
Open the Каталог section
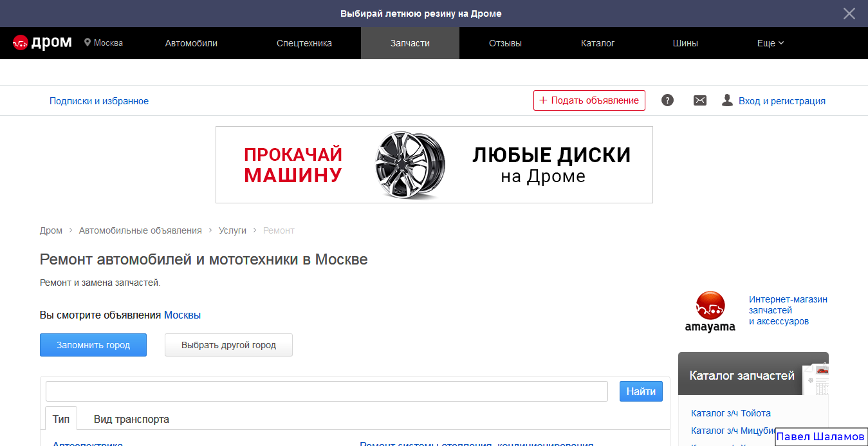(598, 43)
